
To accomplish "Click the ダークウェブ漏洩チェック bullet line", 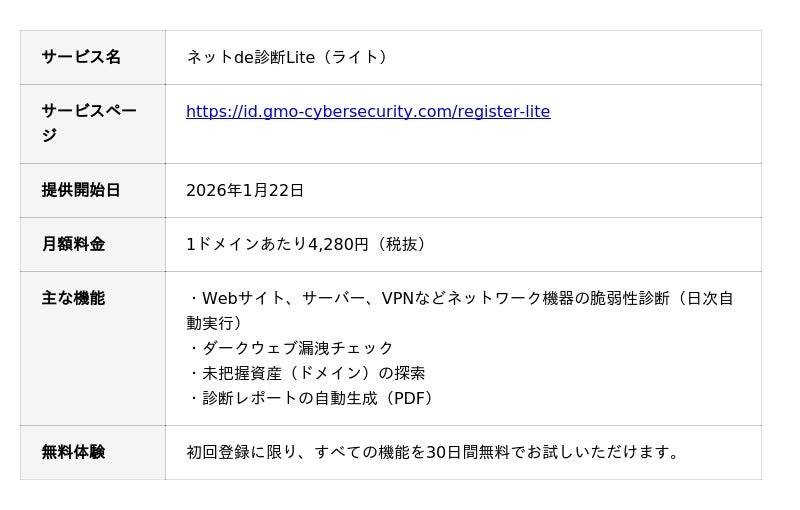I will click(x=291, y=348).
